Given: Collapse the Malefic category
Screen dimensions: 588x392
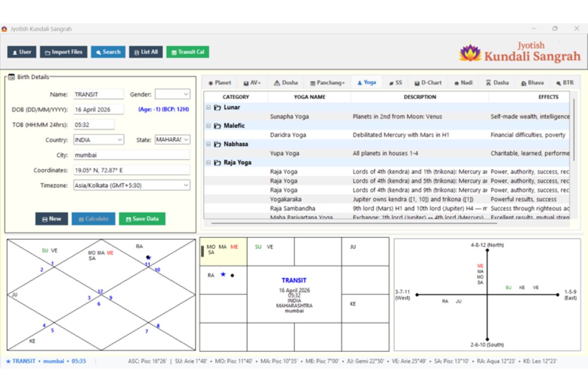Looking at the screenshot, I should pos(208,125).
